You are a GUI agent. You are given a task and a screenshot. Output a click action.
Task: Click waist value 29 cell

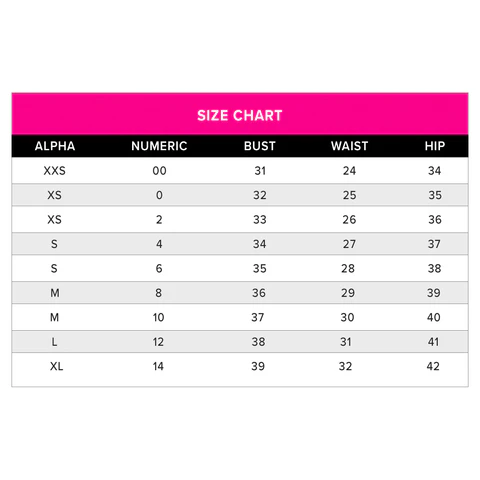[348, 293]
